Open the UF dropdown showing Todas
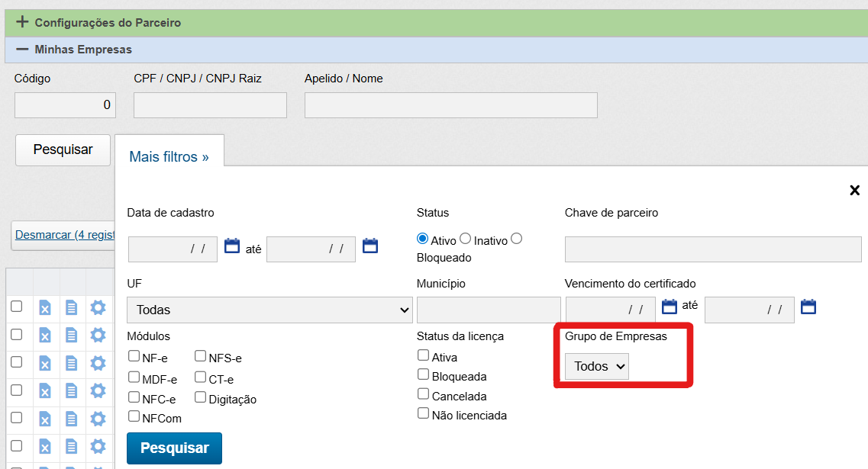Screen dimensions: 868x469 pyautogui.click(x=269, y=310)
